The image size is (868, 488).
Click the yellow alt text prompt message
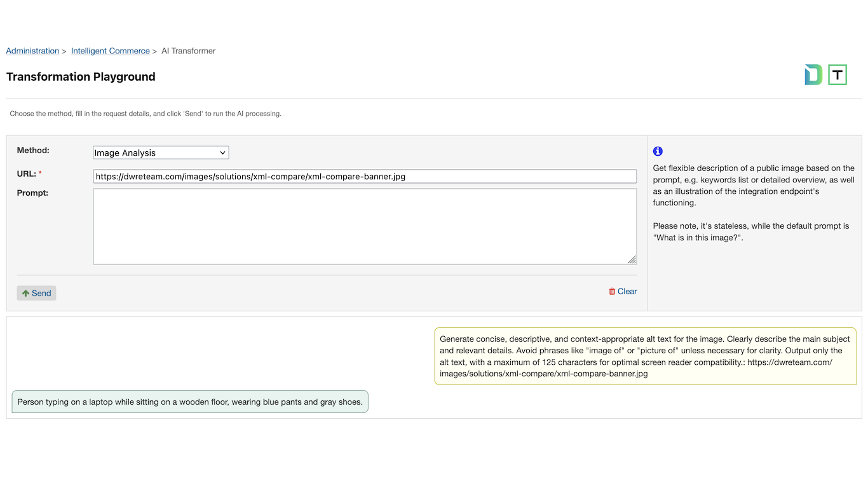click(x=645, y=356)
